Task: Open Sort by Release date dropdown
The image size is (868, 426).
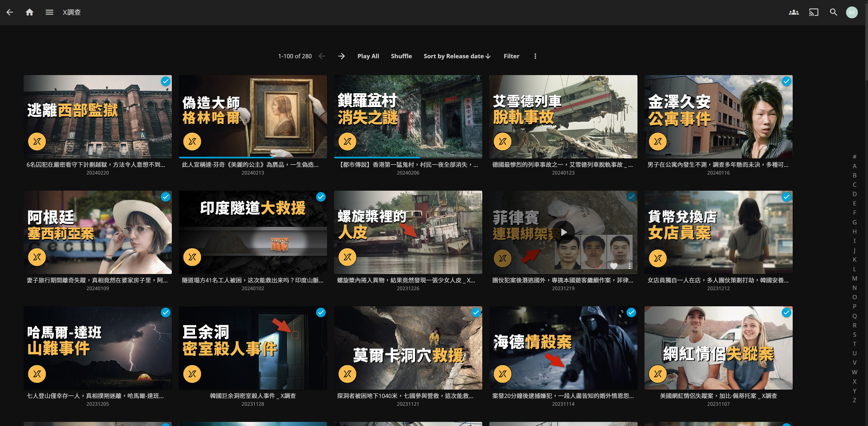Action: [x=457, y=56]
